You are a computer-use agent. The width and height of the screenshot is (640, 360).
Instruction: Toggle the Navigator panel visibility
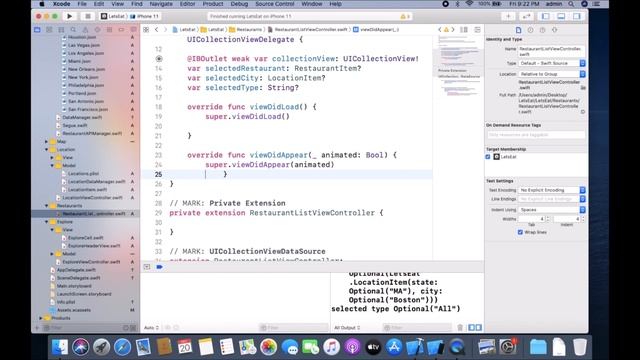click(545, 16)
